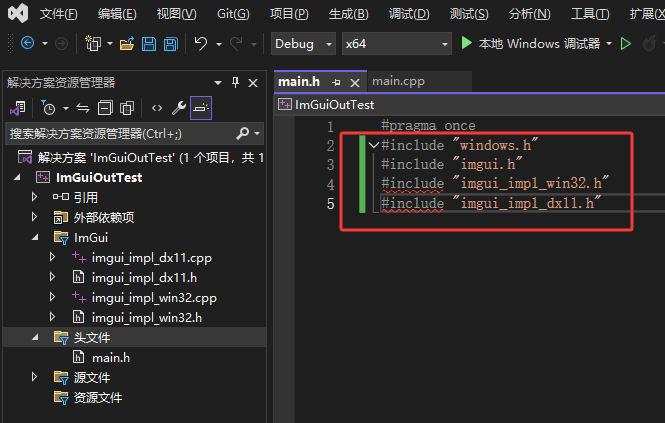This screenshot has height=423, width=665.
Task: Click the Visual Studio logo icon
Action: 18,13
